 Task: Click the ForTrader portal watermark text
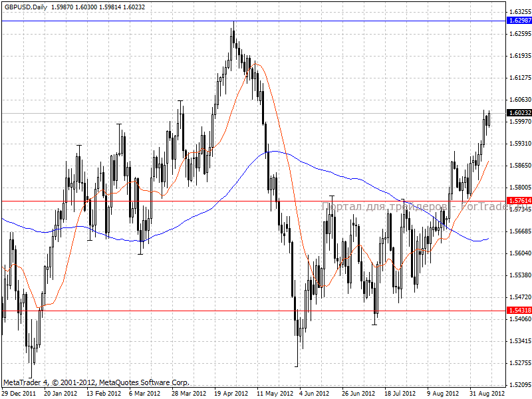click(x=412, y=207)
